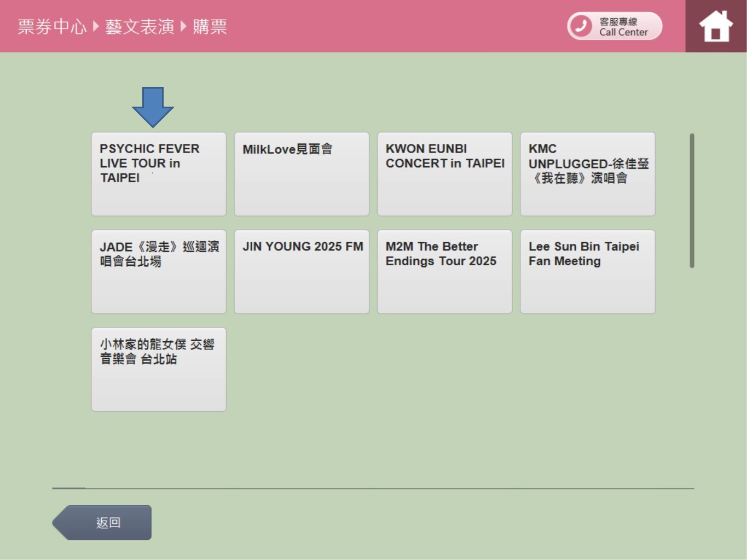
Task: Click arrow between 藝文表演 and 購票
Action: point(183,26)
